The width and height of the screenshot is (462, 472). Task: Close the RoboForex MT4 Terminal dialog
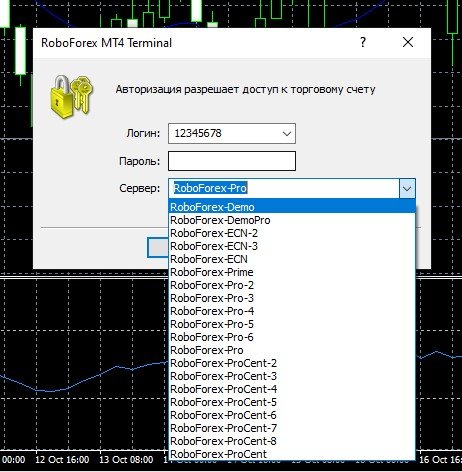click(x=408, y=42)
